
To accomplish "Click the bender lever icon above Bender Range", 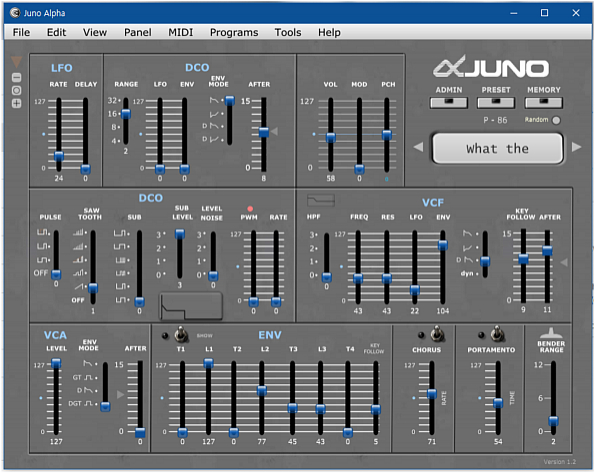I will point(551,333).
